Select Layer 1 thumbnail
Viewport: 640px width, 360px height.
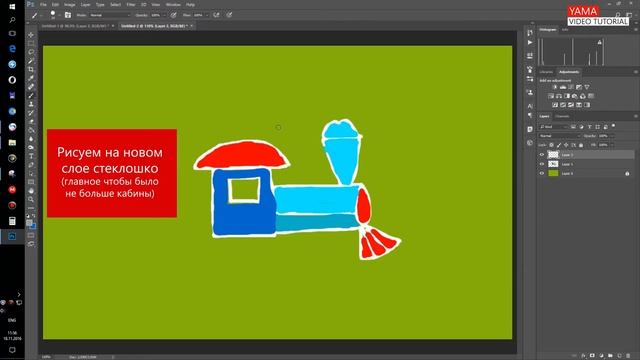click(553, 164)
